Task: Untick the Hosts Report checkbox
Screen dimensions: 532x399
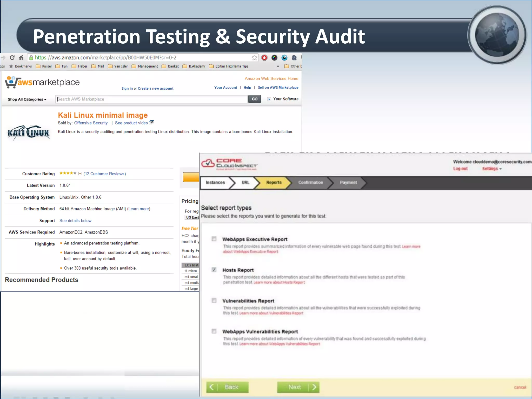Action: [x=214, y=270]
